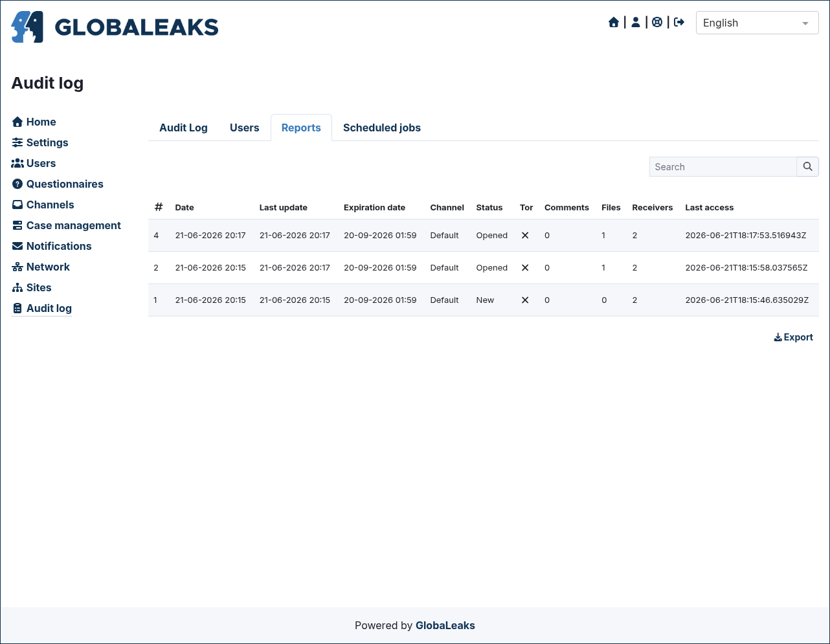Click the Tor X mark in report 4 row
The image size is (830, 644).
click(525, 236)
